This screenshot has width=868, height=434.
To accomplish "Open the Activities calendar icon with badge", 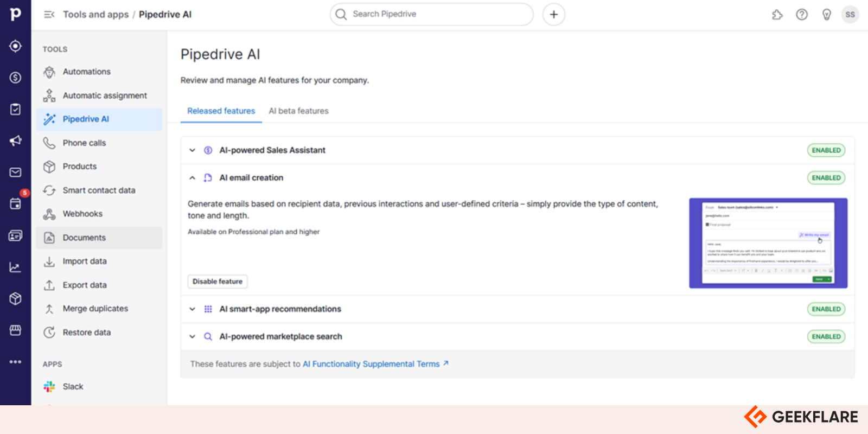I will click(x=15, y=204).
